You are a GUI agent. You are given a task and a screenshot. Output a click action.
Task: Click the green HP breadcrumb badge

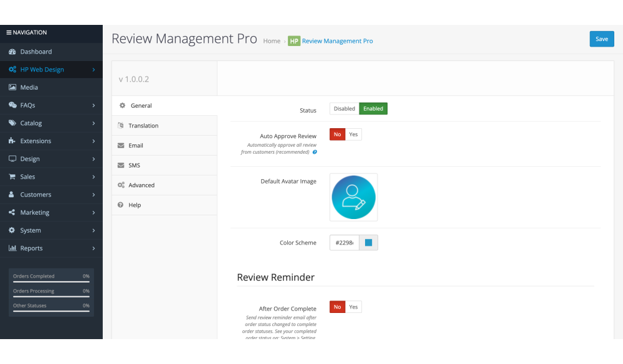294,41
